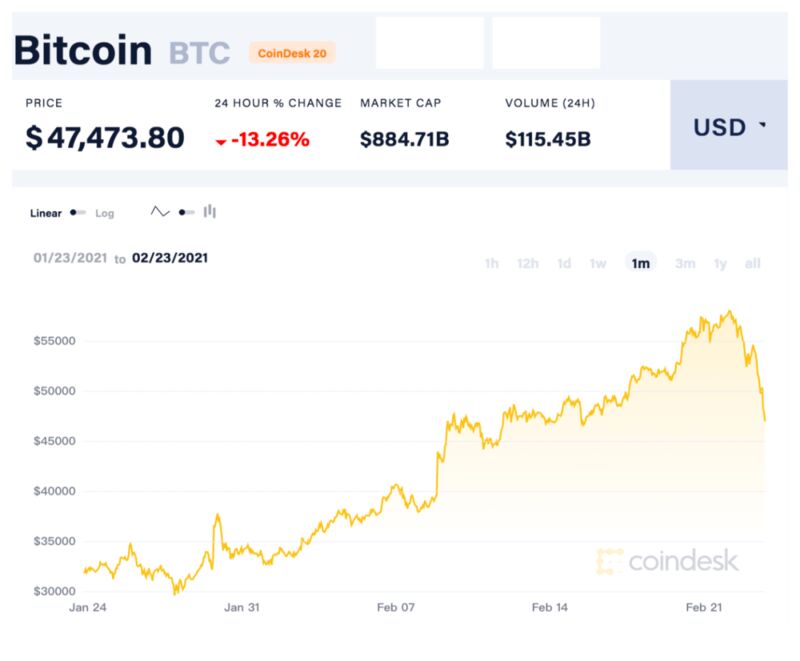
Task: Select the 1m time range
Action: click(640, 263)
